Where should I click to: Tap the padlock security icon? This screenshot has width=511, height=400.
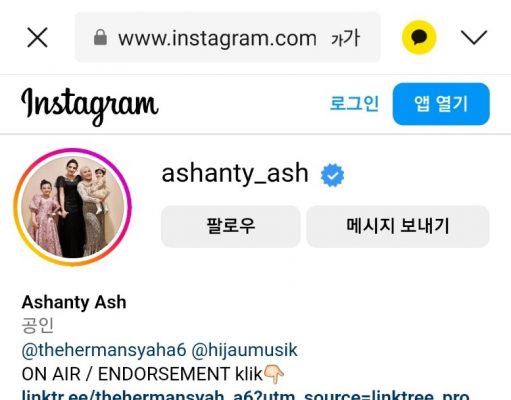(x=100, y=37)
